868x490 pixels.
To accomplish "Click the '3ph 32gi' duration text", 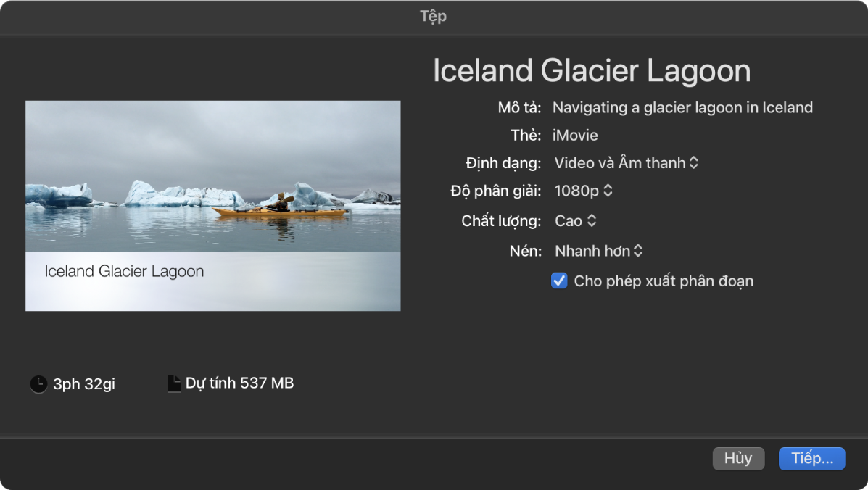I will 84,384.
